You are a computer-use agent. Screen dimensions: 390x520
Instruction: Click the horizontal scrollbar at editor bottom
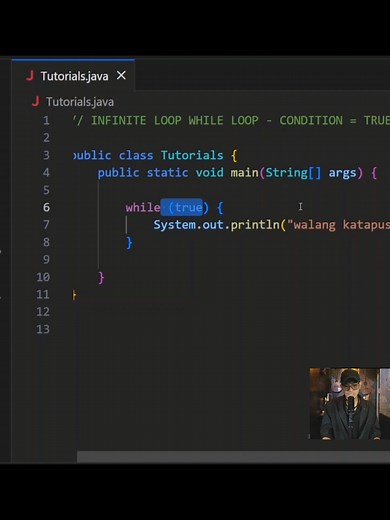click(x=233, y=457)
